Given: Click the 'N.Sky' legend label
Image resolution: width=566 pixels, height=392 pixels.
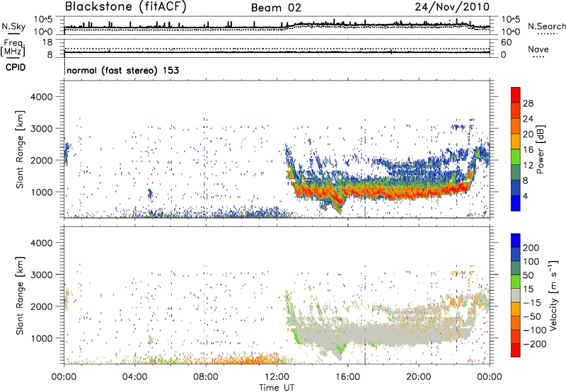Looking at the screenshot, I should pyautogui.click(x=13, y=26).
